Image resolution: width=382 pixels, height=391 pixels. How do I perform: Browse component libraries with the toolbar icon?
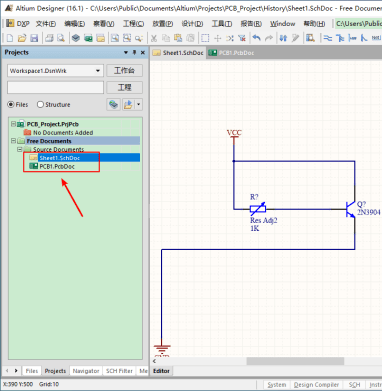click(310, 38)
